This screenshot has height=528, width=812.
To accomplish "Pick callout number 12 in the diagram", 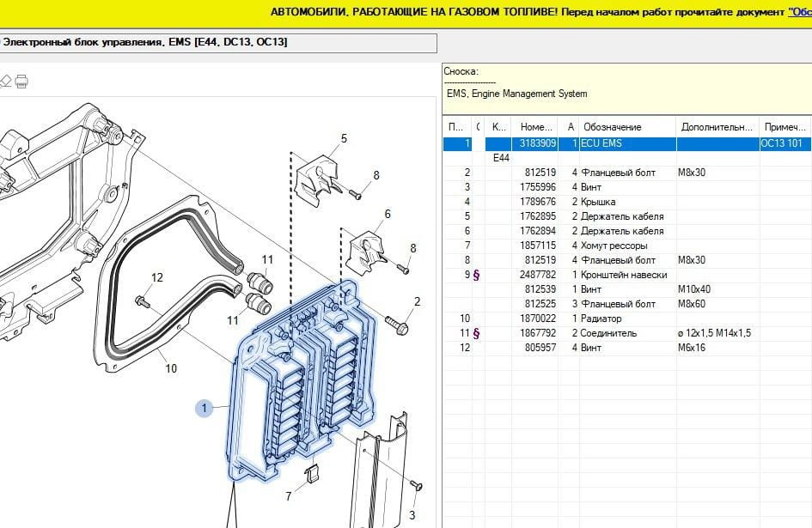I will coord(156,277).
